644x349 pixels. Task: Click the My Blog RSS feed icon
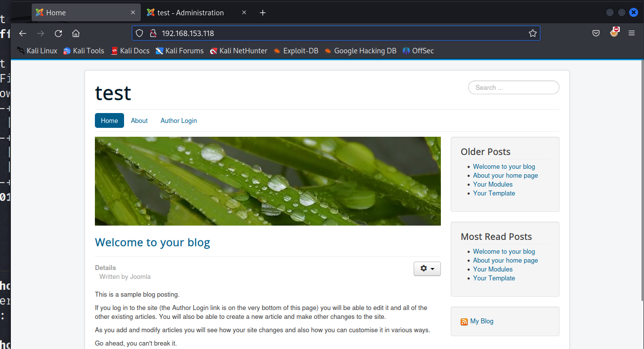pos(464,322)
